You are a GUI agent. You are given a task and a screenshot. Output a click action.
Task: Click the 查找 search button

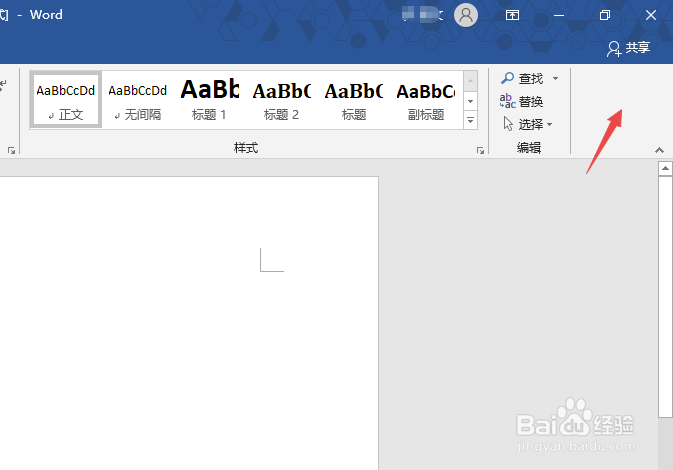click(522, 79)
